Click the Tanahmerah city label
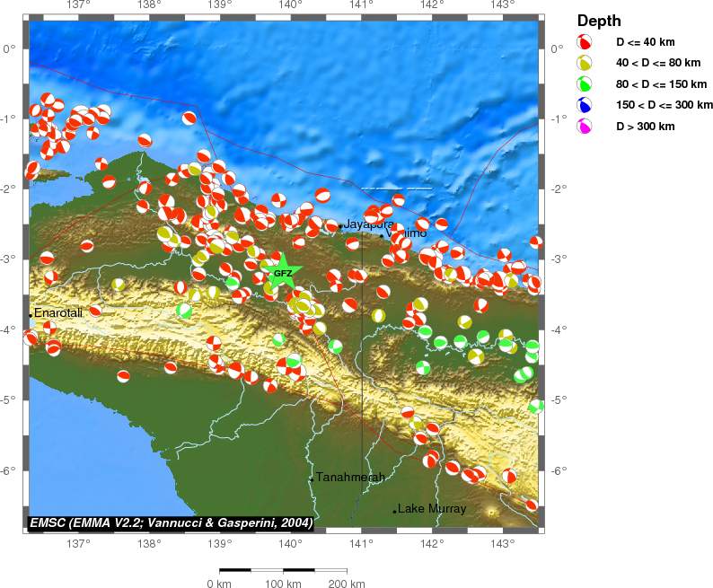This screenshot has width=713, height=588. point(350,477)
